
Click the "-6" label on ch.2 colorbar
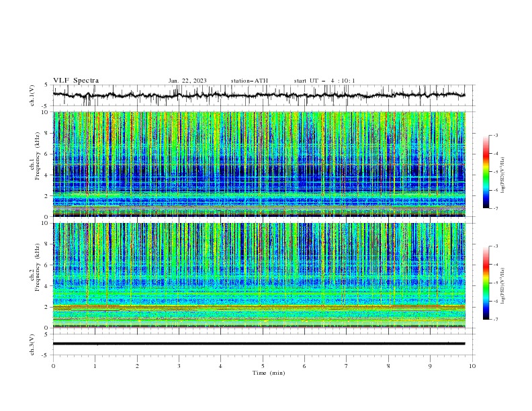[x=496, y=301]
